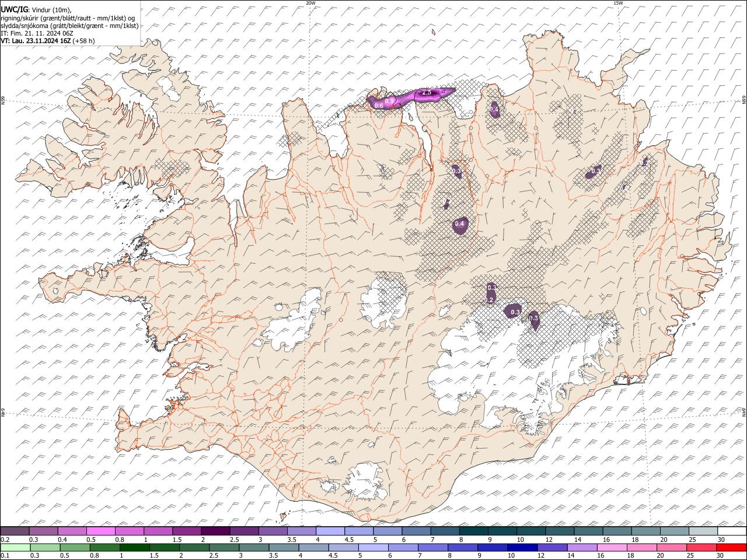747x560 pixels.
Task: Select the darkest purple 2 upper legend swatch
Action: pos(215,531)
